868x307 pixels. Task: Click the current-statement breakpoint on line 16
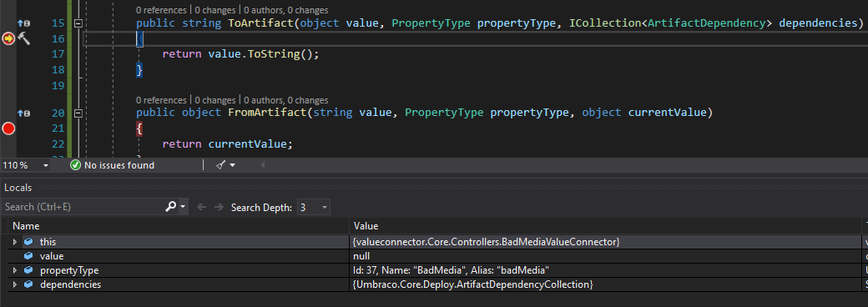click(x=8, y=38)
